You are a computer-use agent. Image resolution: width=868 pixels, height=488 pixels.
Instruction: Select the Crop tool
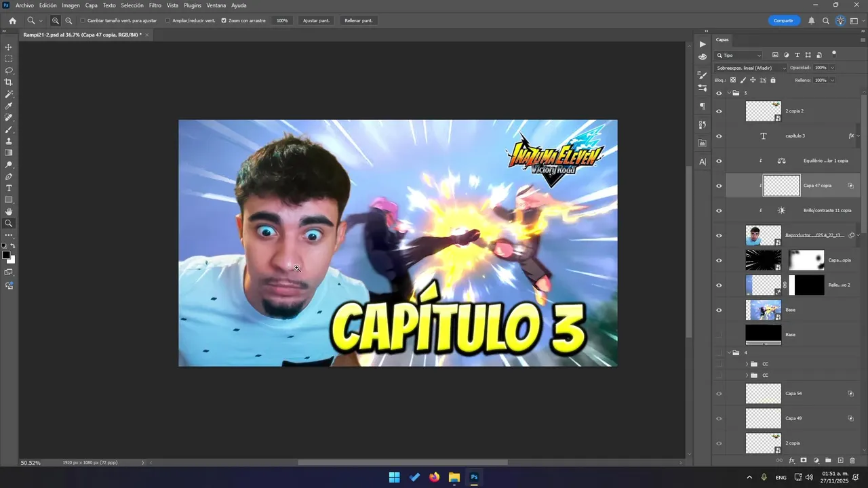point(9,82)
